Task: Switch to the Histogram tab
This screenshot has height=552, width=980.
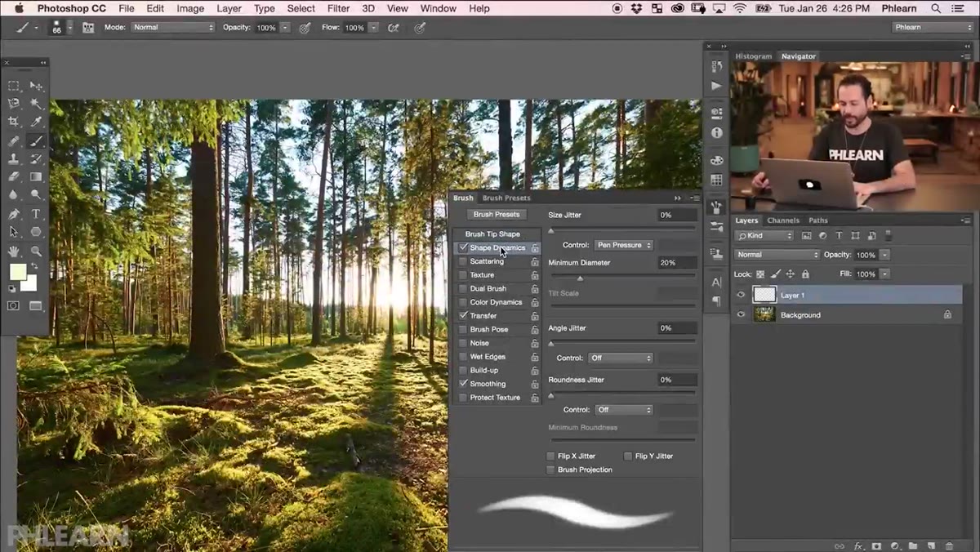Action: 753,56
